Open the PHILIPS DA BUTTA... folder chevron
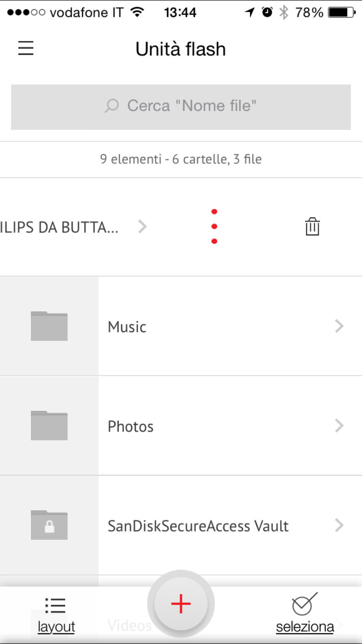362x644 pixels. (142, 226)
